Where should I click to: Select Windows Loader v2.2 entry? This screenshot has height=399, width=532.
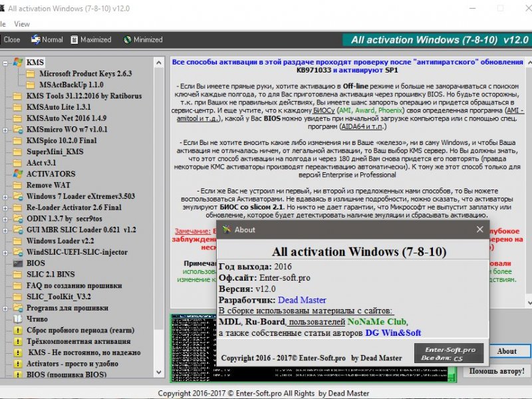[60, 241]
